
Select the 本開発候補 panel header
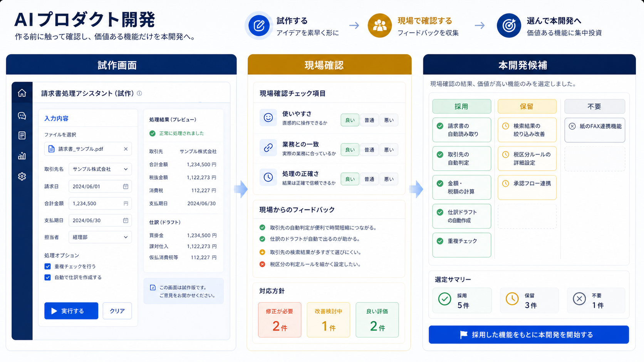529,65
